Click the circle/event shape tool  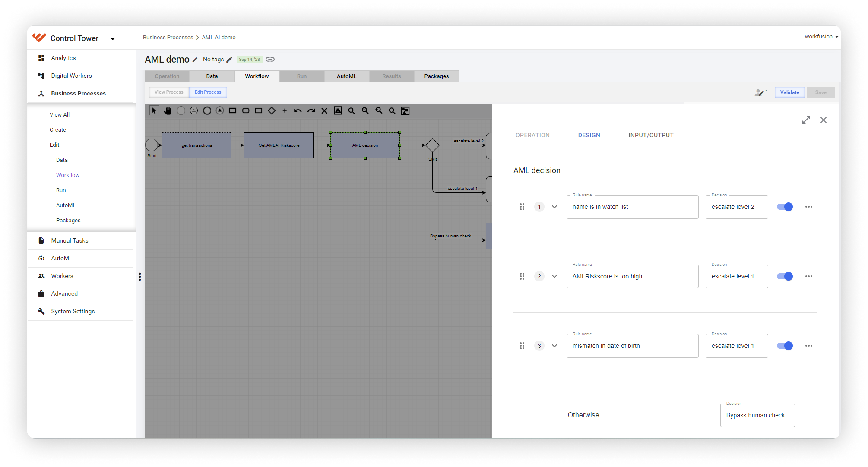[181, 110]
